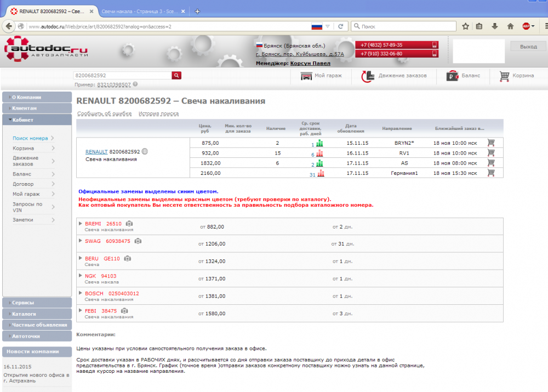The height and width of the screenshot is (392, 548).
Task: Go to browser home page icon
Action: coord(511,26)
